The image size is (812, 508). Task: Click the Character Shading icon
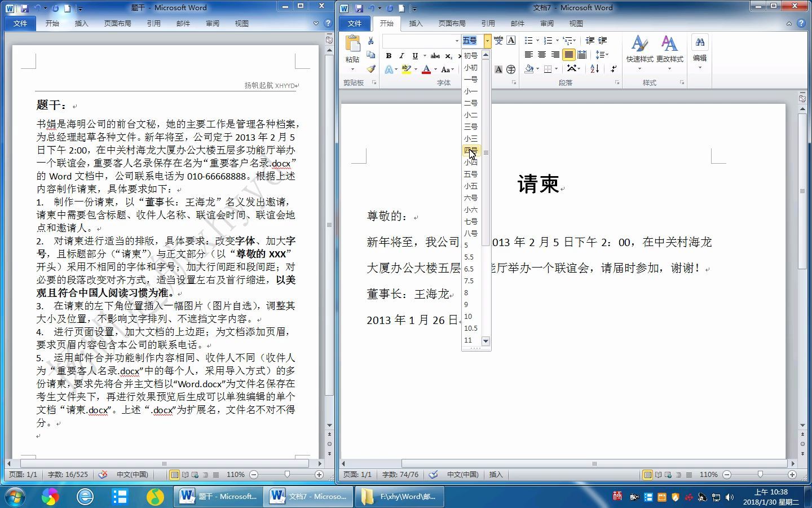pyautogui.click(x=498, y=69)
